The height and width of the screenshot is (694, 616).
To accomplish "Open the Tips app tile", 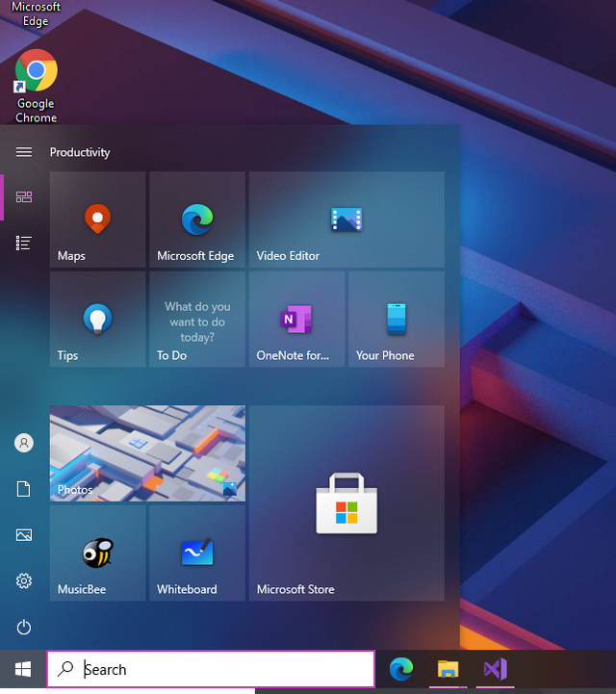I will pos(97,319).
